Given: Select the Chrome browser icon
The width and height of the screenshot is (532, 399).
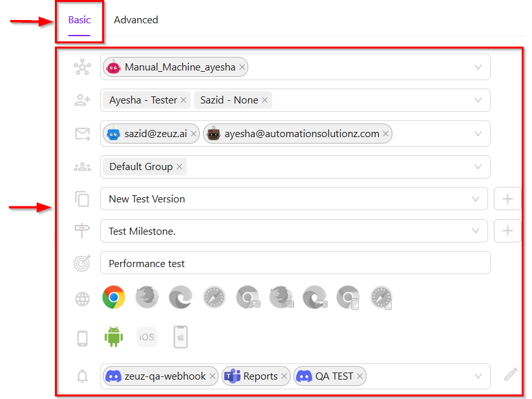Looking at the screenshot, I should [x=114, y=297].
